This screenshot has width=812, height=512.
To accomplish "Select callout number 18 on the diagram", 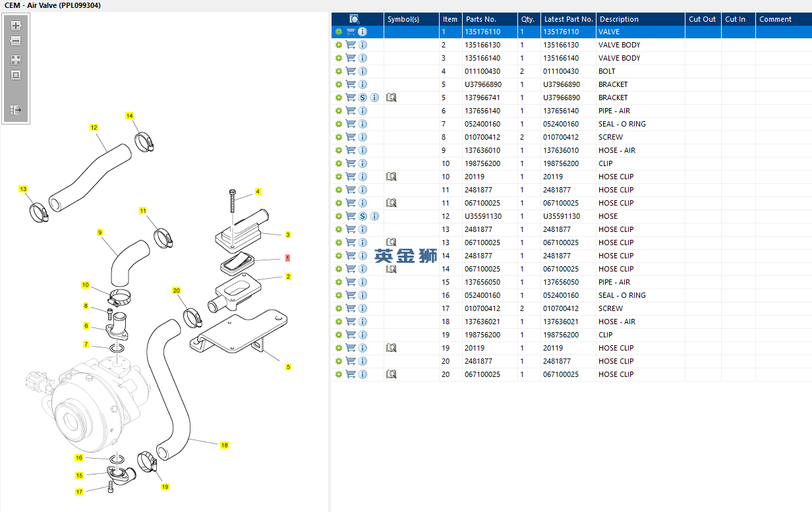I will [224, 445].
